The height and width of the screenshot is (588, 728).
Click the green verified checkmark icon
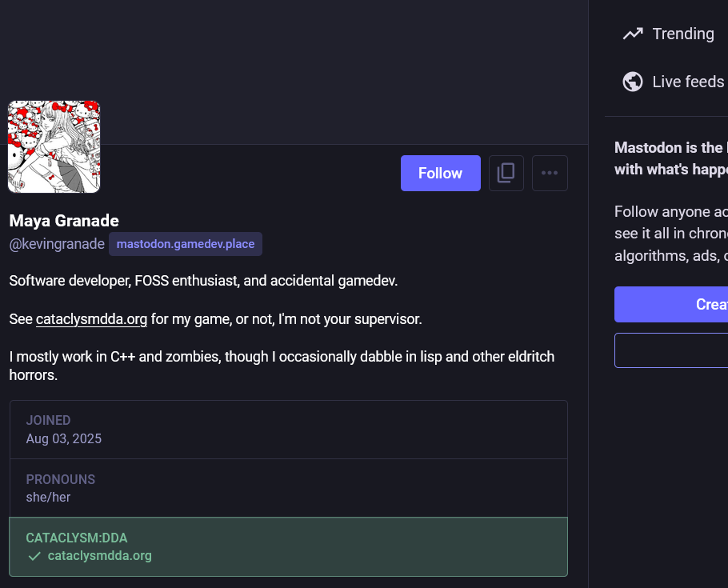(34, 556)
